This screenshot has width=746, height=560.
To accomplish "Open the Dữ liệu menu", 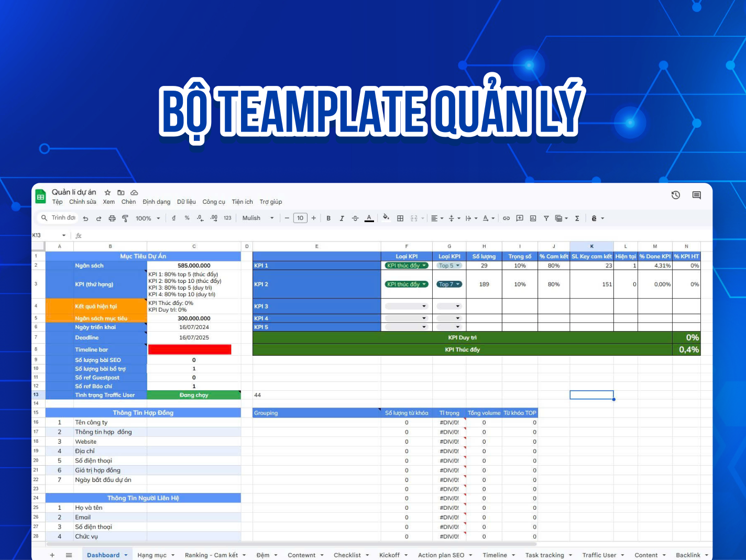I will (x=186, y=202).
